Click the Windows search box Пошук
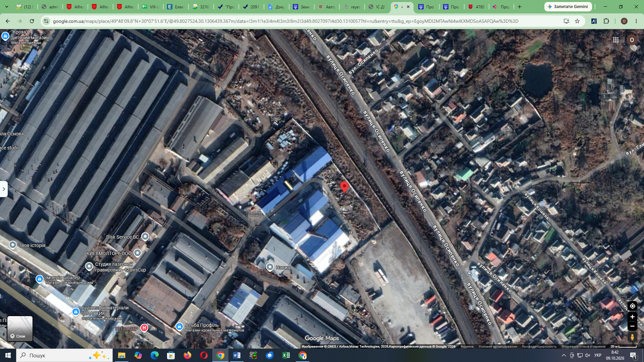This screenshot has width=644, height=362. point(64,355)
